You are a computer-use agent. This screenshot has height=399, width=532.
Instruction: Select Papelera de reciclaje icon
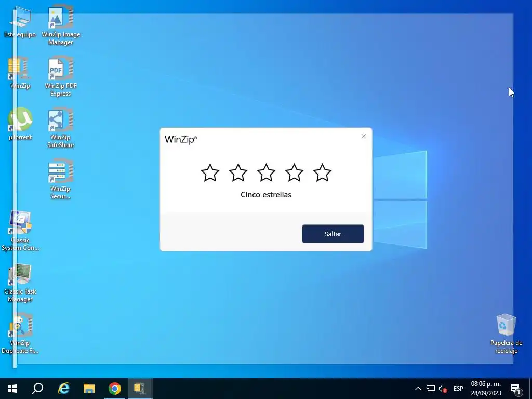tap(506, 334)
